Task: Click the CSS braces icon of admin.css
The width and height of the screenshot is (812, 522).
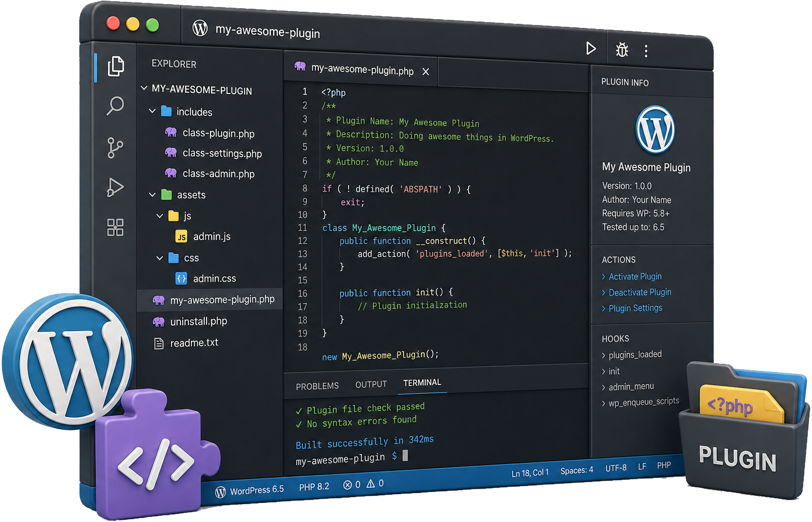Action: (x=181, y=278)
